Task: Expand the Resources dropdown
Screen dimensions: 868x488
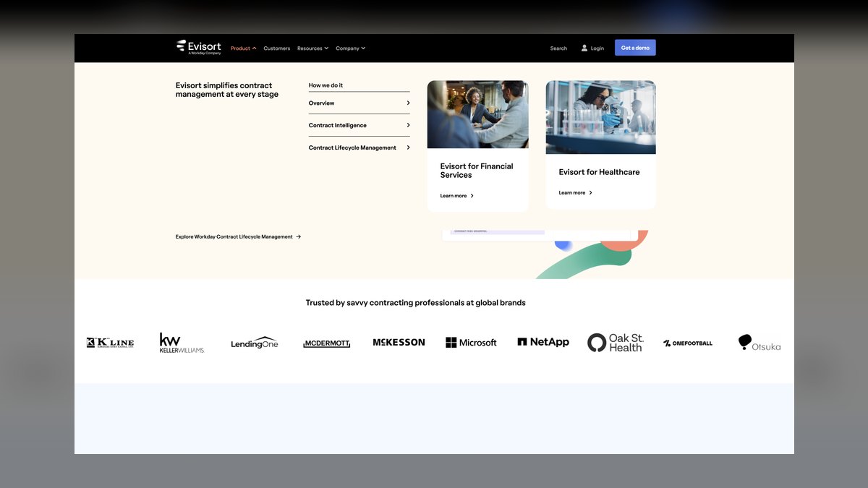Action: 312,48
